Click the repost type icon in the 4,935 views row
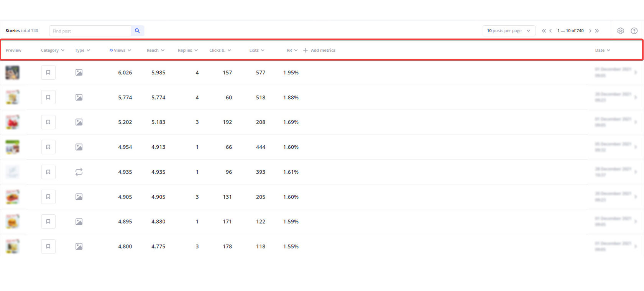The image size is (644, 291). [x=79, y=172]
